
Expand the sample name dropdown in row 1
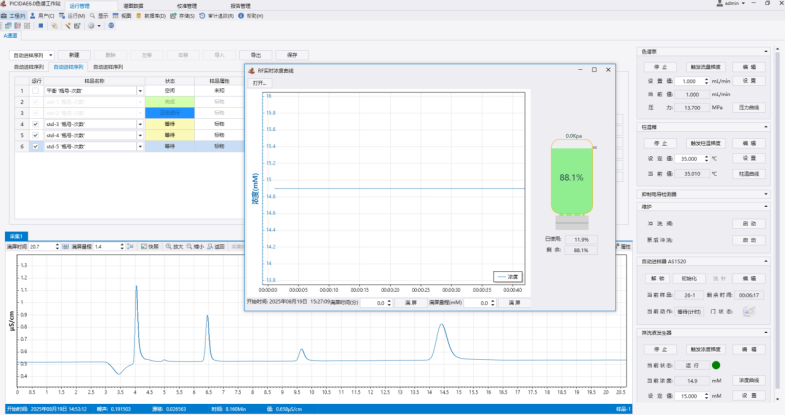coord(141,90)
